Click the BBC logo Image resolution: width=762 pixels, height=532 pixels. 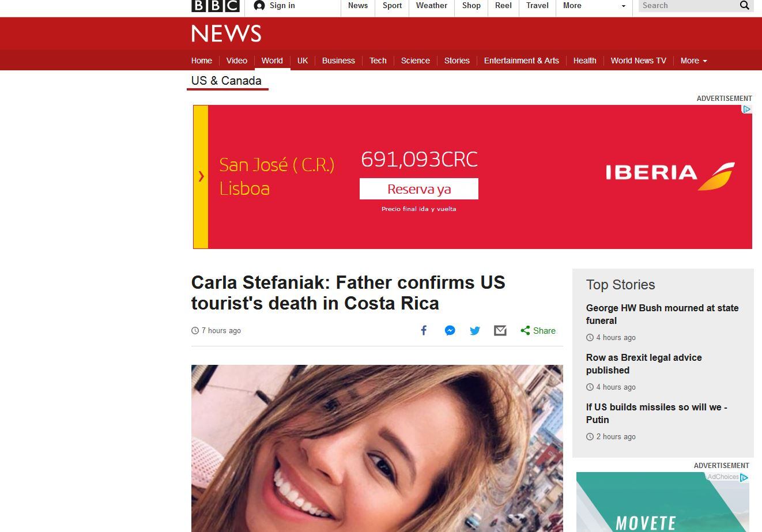point(216,5)
